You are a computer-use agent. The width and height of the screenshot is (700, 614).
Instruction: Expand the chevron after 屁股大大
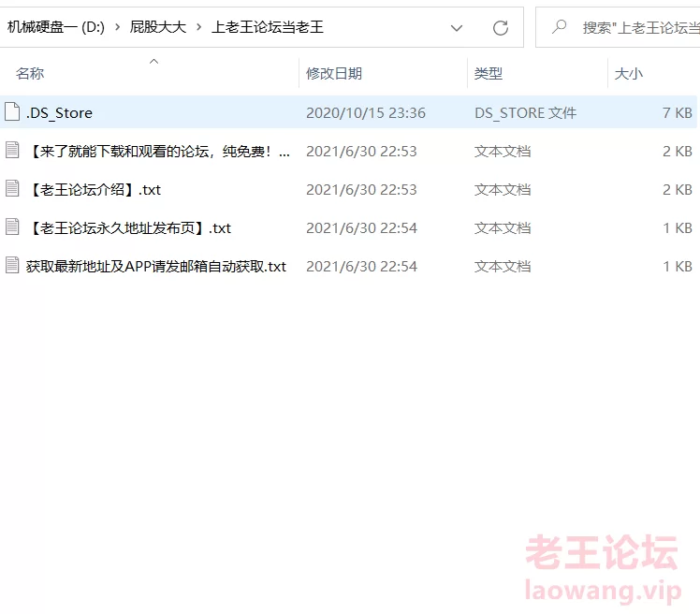click(198, 27)
